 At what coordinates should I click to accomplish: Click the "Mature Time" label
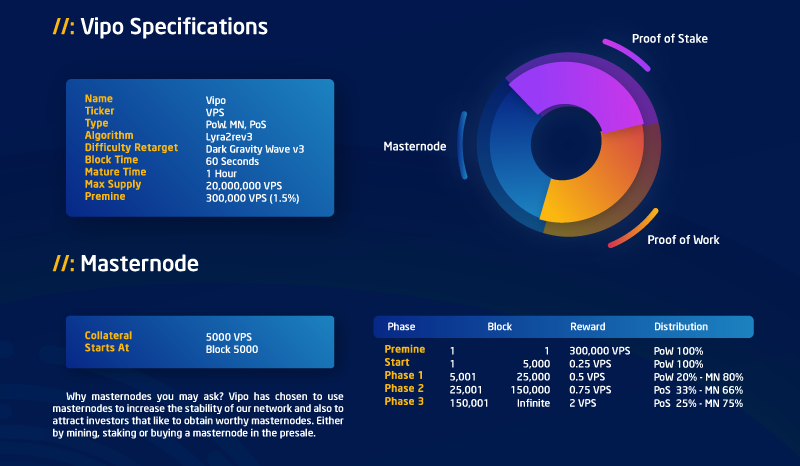pyautogui.click(x=115, y=172)
